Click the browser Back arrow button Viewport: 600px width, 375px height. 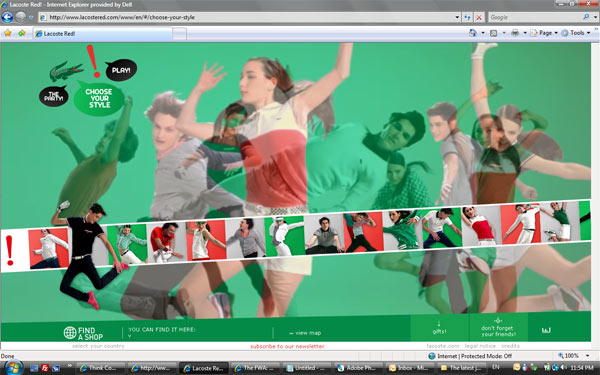click(7, 17)
